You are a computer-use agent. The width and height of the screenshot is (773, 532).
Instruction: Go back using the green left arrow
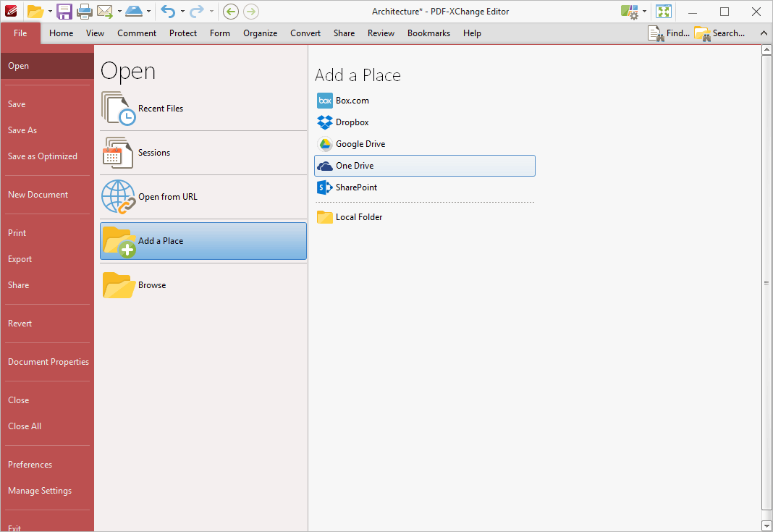coord(230,12)
